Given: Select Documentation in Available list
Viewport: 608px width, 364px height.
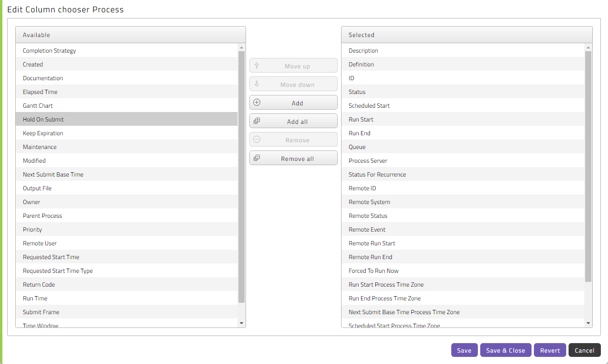Looking at the screenshot, I should [x=126, y=78].
